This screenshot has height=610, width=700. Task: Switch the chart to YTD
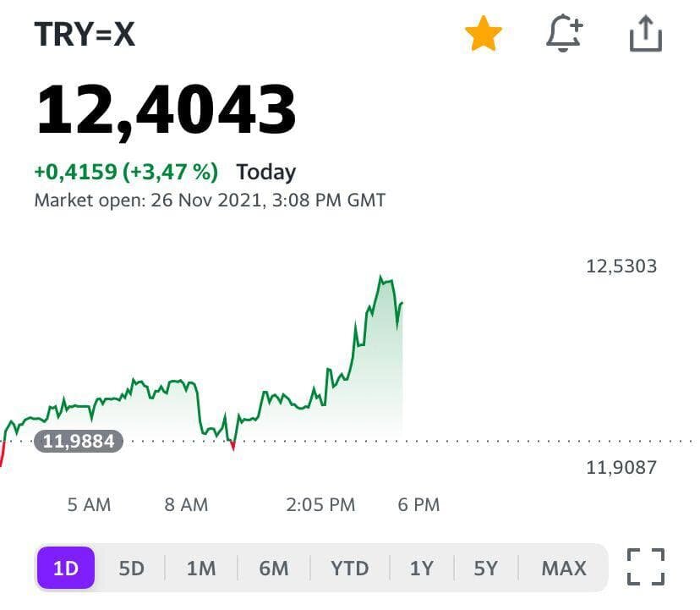coord(349,568)
